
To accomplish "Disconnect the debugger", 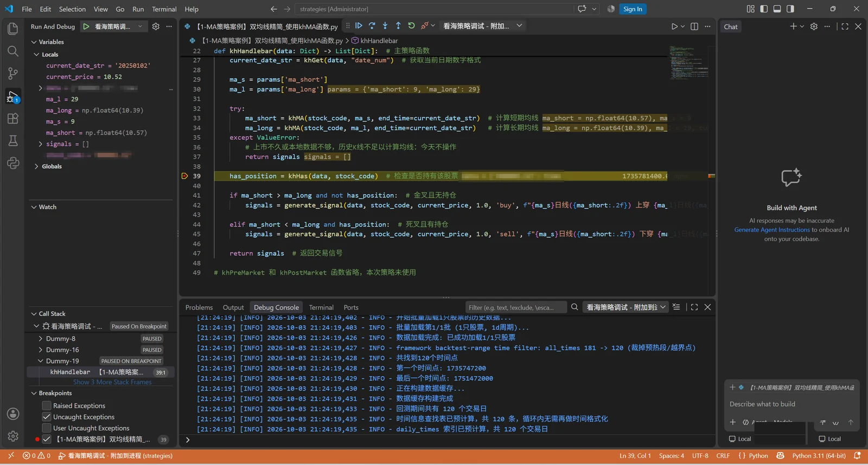I will coord(425,25).
